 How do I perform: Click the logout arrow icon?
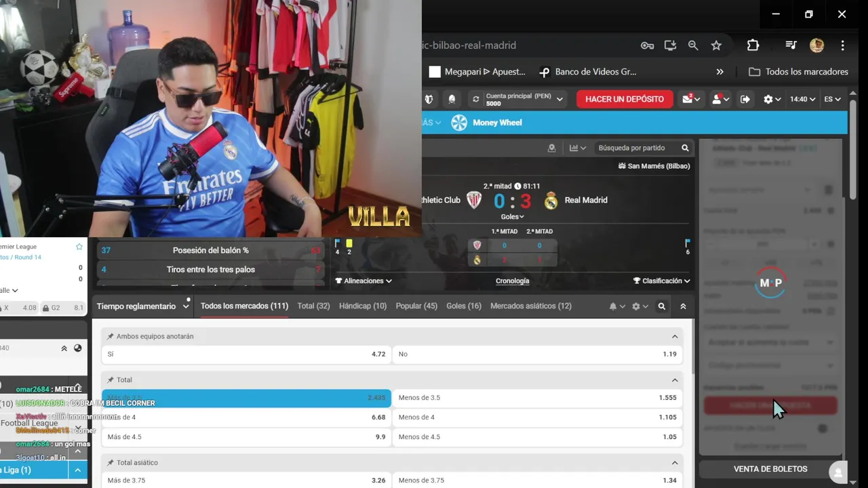745,99
